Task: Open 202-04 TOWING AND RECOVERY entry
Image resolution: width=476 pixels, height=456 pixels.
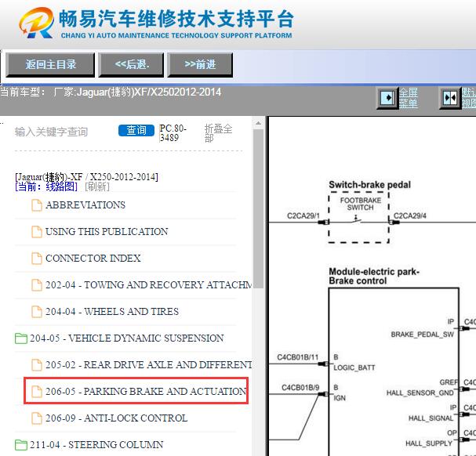Action: click(148, 285)
